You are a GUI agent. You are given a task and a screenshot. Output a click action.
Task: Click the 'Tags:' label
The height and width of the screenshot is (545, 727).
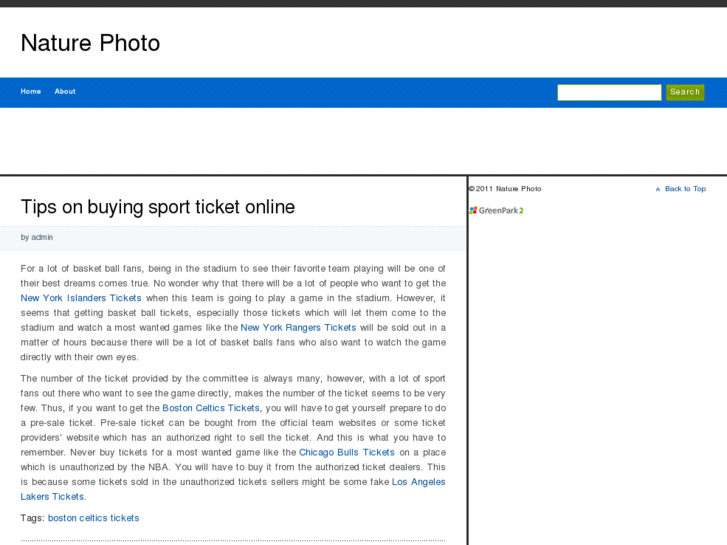[x=32, y=518]
